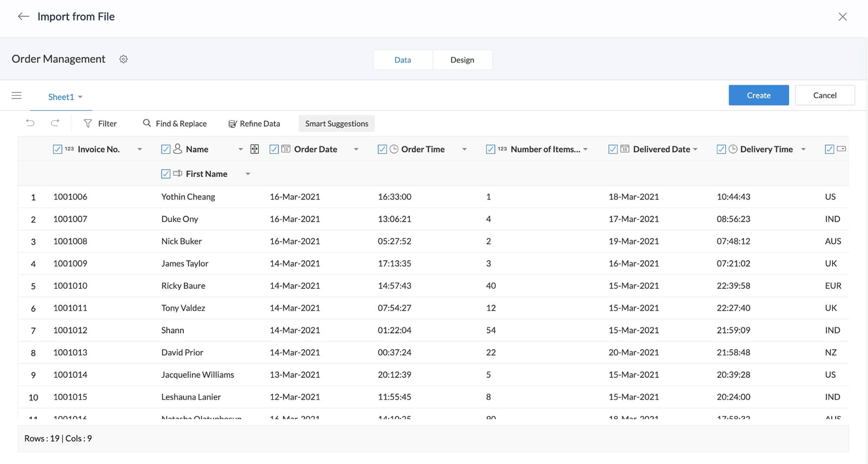This screenshot has height=464, width=868.
Task: Open the Order Date column dropdown arrow
Action: click(356, 149)
